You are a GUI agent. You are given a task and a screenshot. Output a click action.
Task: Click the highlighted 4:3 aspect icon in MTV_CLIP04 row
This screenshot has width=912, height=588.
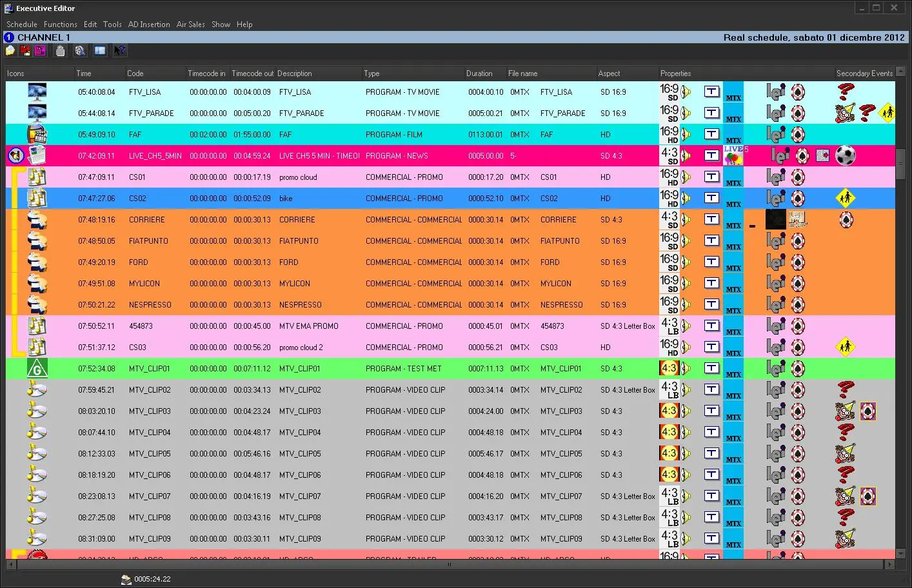[669, 432]
